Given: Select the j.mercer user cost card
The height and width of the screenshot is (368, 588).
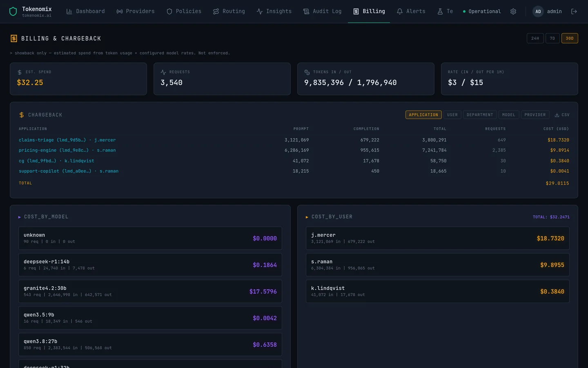Looking at the screenshot, I should [438, 238].
